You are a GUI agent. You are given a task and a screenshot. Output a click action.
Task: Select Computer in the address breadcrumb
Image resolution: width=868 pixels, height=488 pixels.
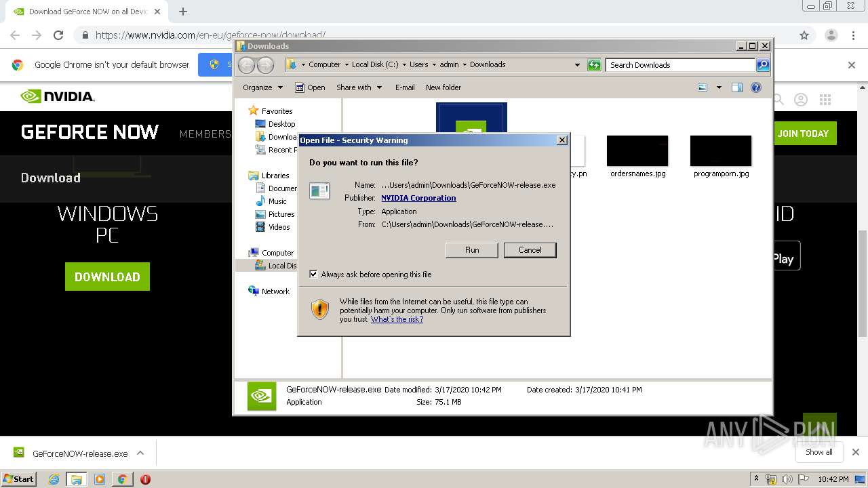pyautogui.click(x=324, y=64)
